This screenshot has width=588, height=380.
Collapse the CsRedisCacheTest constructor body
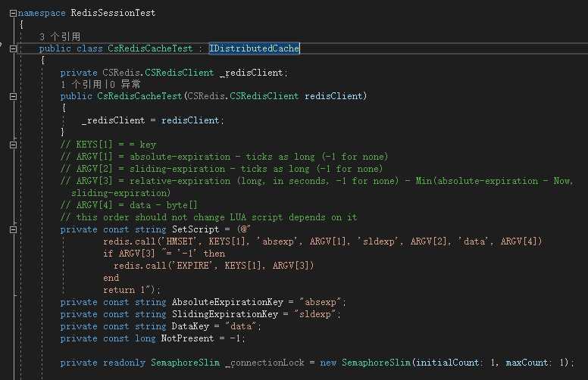click(x=13, y=97)
